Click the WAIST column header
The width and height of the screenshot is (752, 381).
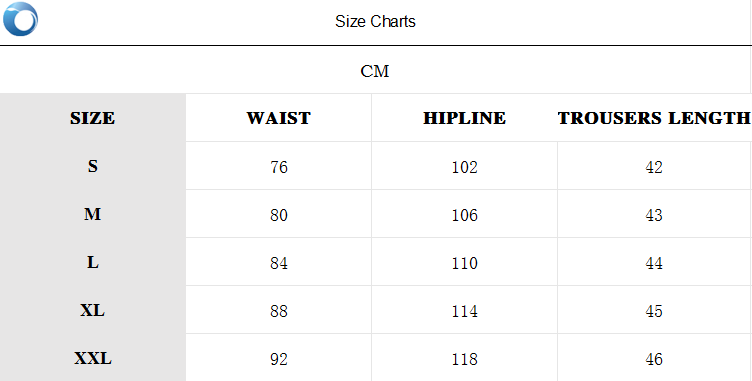click(x=279, y=118)
